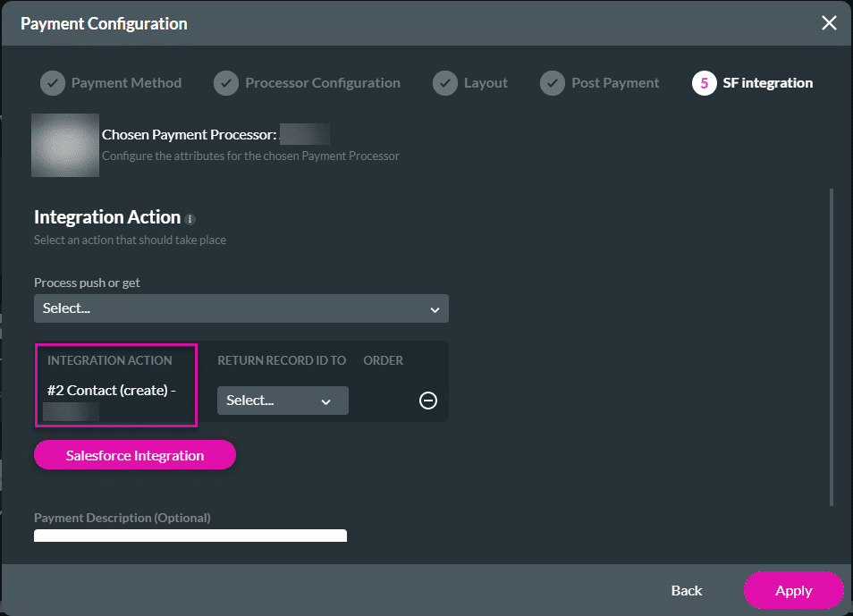Screen dimensions: 853x616
Task: Click the Payment Description input field
Action: point(190,536)
